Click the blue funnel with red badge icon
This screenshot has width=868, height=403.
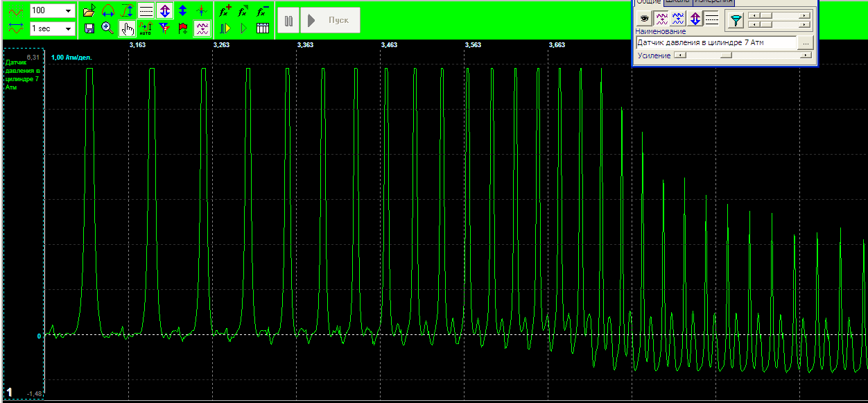coord(164,28)
